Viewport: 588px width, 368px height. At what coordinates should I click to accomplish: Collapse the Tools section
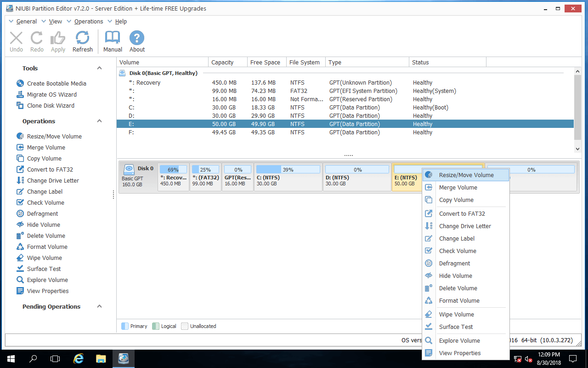tap(99, 68)
